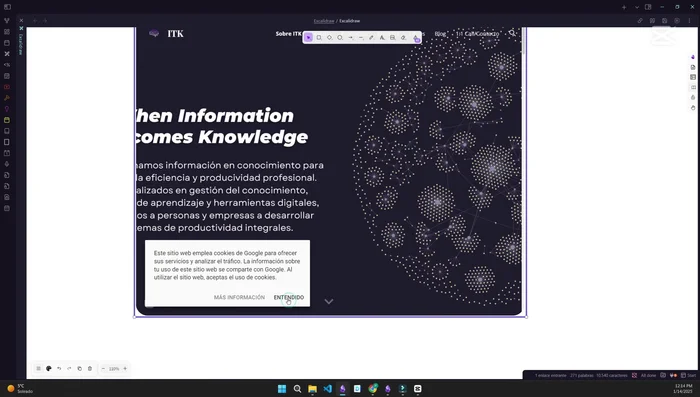Toggle the left sidebar panel
700x397 pixels.
[x=7, y=7]
